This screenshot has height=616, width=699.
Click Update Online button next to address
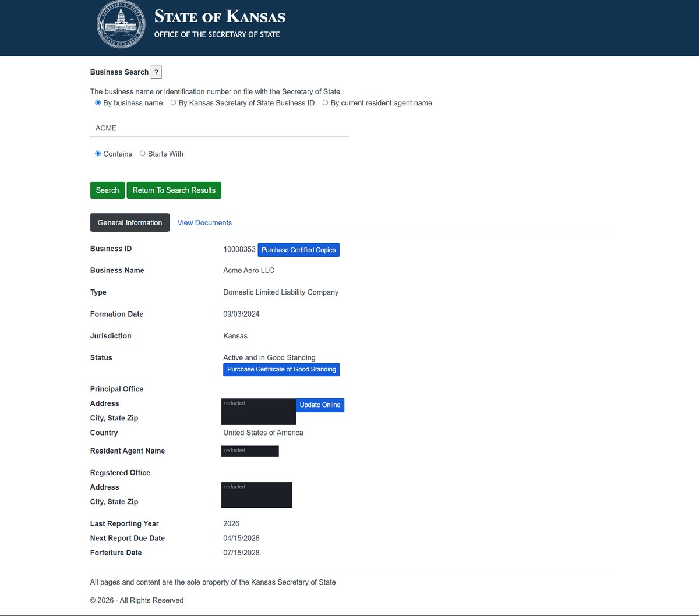320,405
